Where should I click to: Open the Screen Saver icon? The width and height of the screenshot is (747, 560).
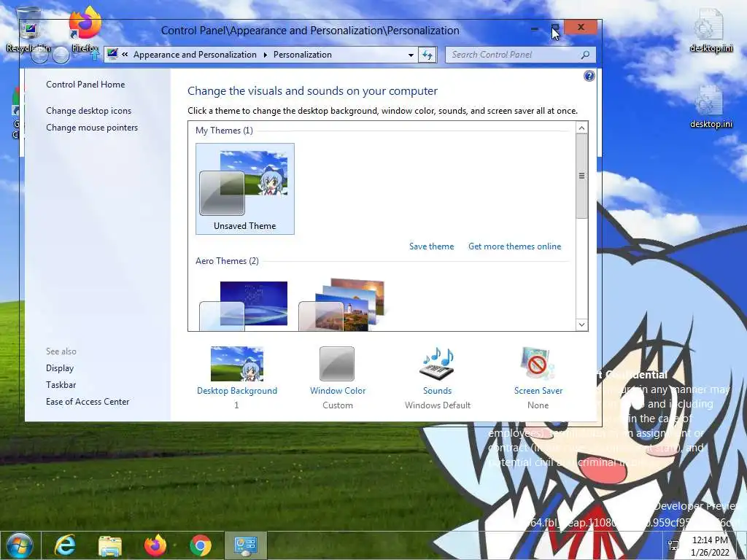(x=538, y=364)
